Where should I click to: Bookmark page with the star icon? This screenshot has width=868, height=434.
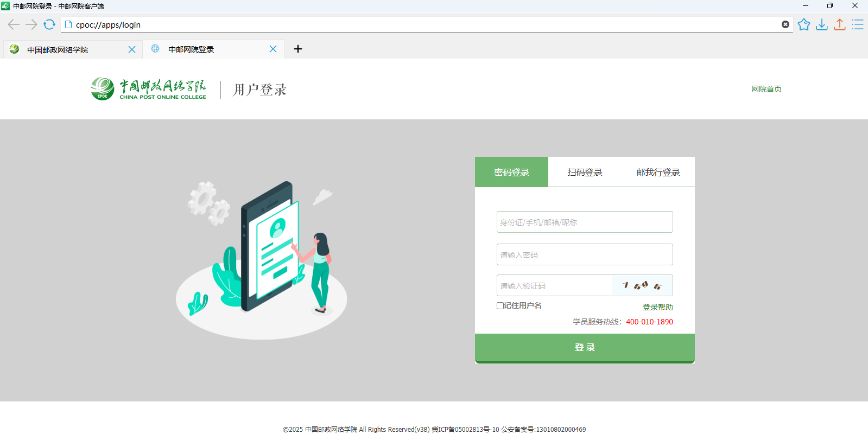804,24
